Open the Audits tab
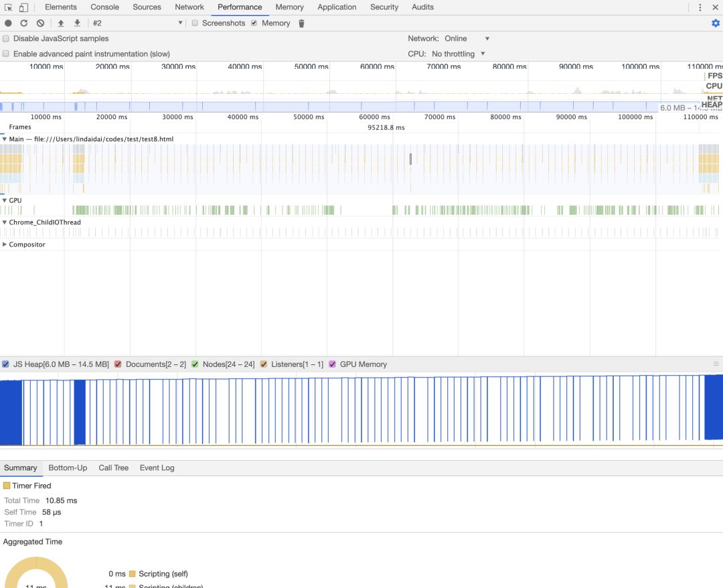The width and height of the screenshot is (723, 588). 423,7
